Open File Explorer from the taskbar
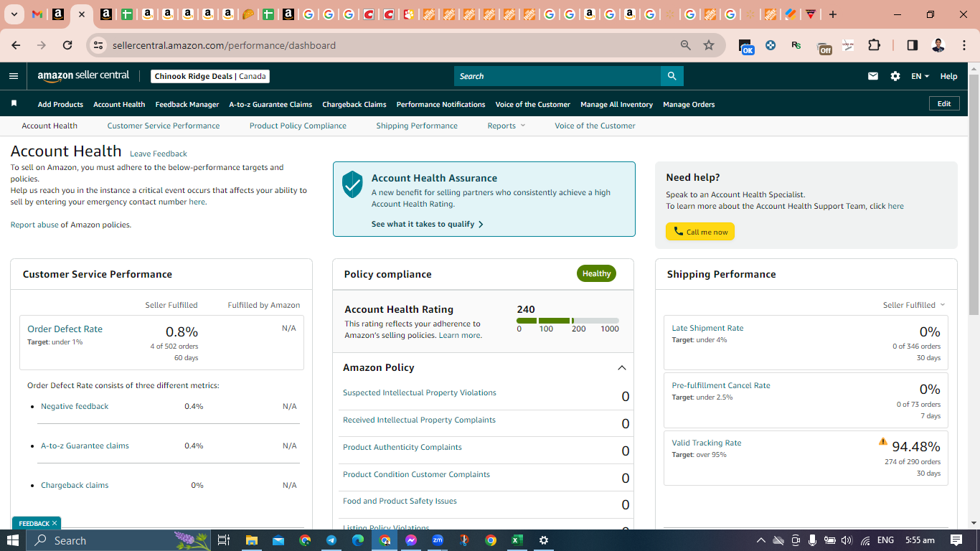This screenshot has height=551, width=980. pyautogui.click(x=252, y=540)
